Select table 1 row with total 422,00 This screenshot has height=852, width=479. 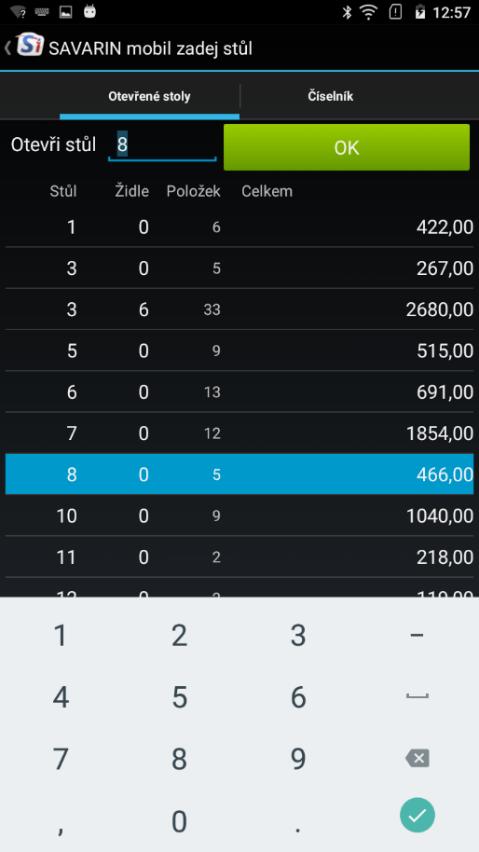click(240, 227)
